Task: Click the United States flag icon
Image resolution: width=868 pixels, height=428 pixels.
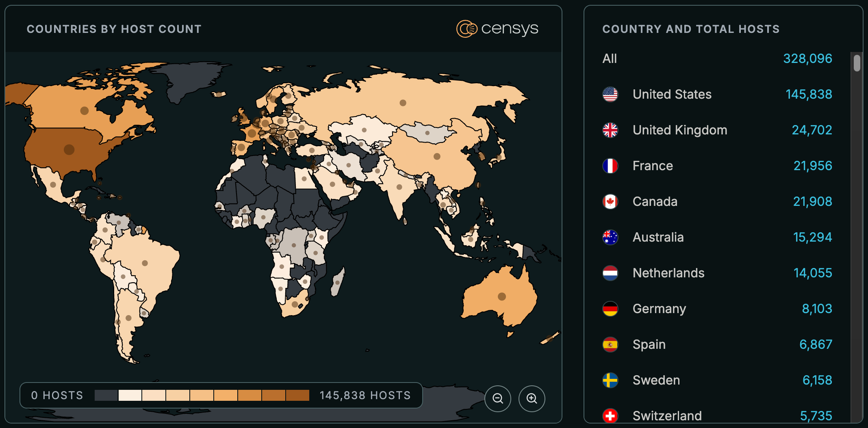Action: pyautogui.click(x=610, y=94)
